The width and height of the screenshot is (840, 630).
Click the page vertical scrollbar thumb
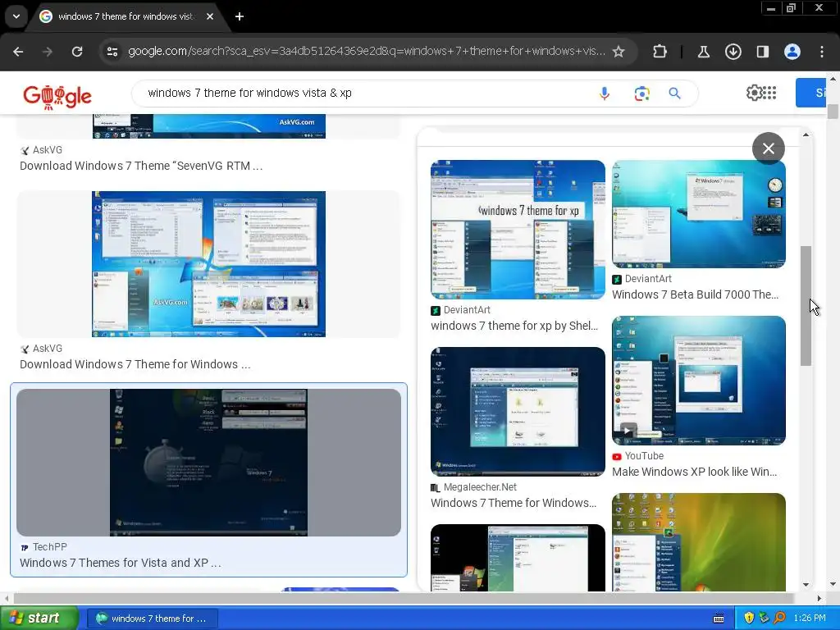pyautogui.click(x=833, y=112)
